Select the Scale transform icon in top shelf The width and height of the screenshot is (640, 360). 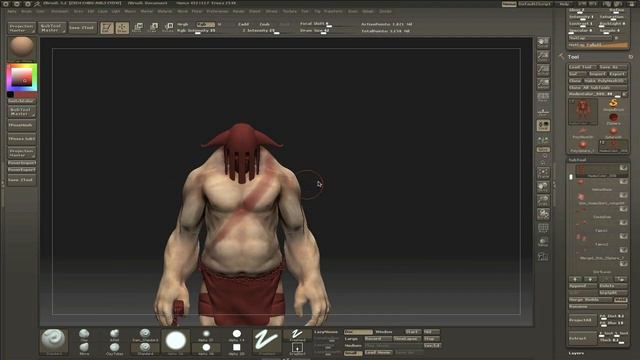point(153,27)
